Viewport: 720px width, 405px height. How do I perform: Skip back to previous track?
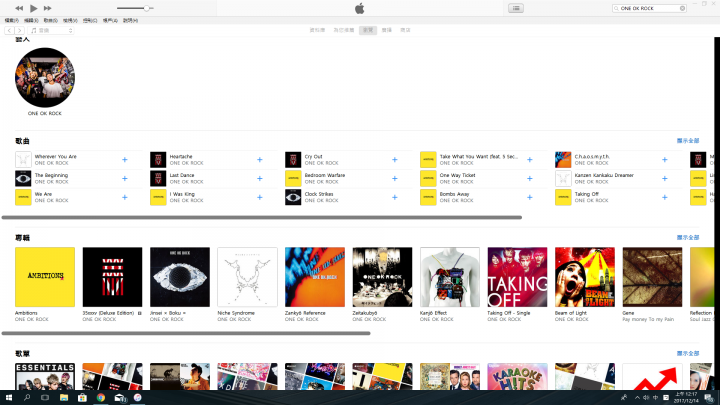[x=19, y=8]
